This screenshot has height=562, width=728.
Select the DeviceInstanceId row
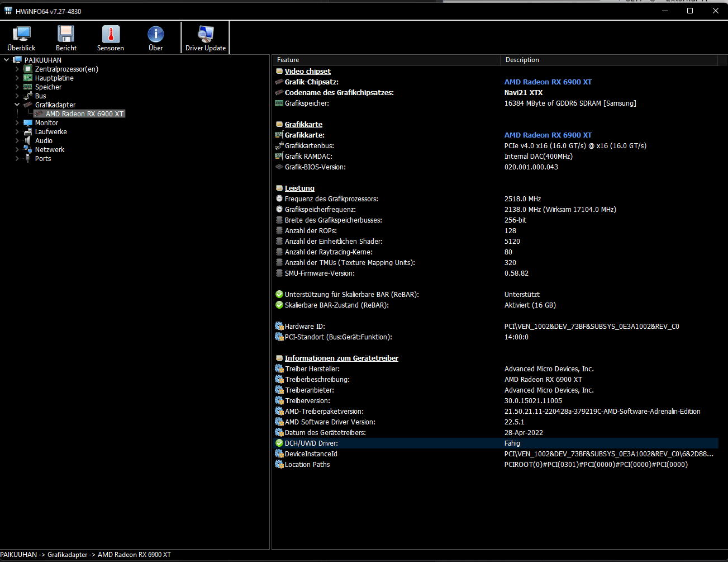click(x=496, y=454)
